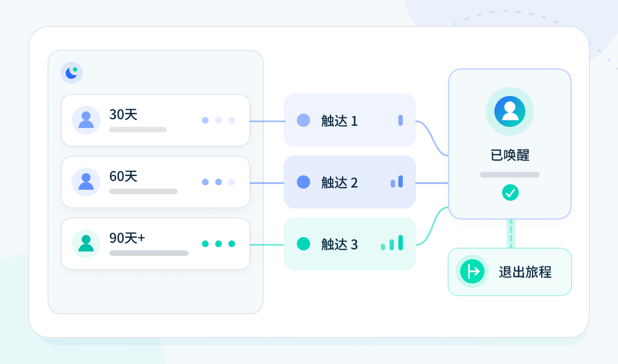Select the 90天+ segment label
The image size is (618, 364).
[127, 238]
